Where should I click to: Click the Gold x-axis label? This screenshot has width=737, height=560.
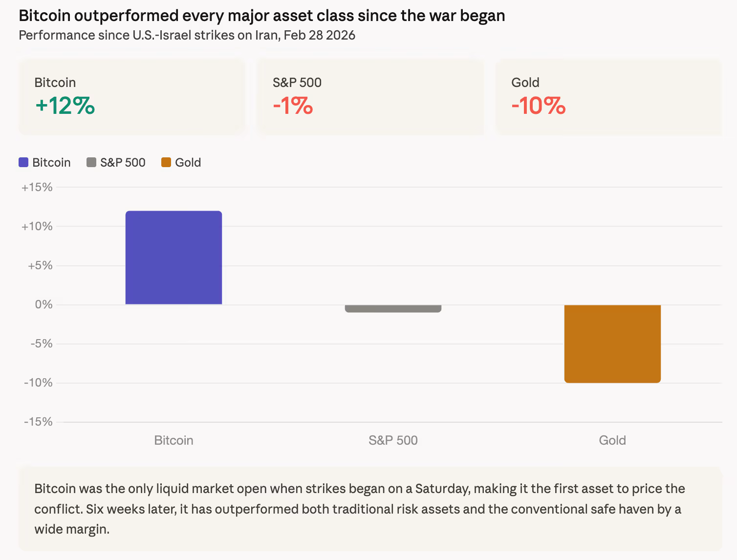(x=612, y=440)
